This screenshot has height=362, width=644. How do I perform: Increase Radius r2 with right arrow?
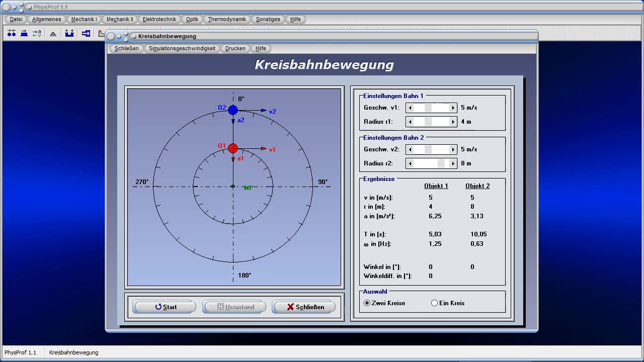(x=453, y=163)
